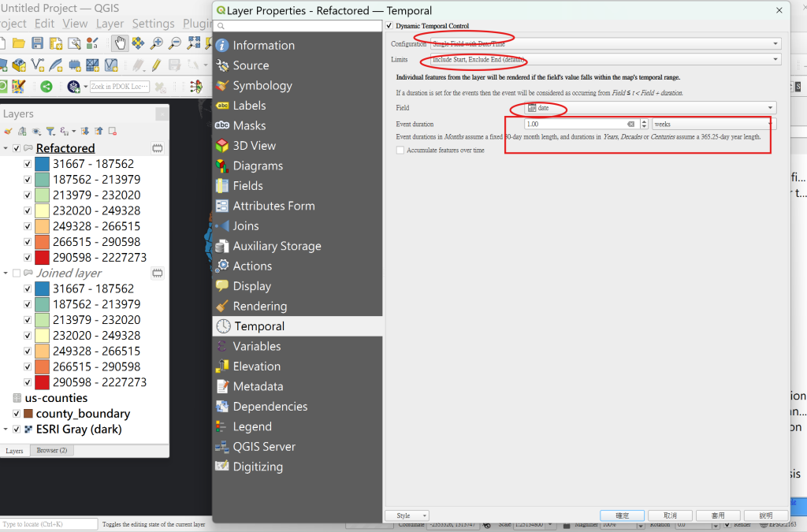Open Manage Map Themes eye icon
The height and width of the screenshot is (532, 807).
coord(36,131)
